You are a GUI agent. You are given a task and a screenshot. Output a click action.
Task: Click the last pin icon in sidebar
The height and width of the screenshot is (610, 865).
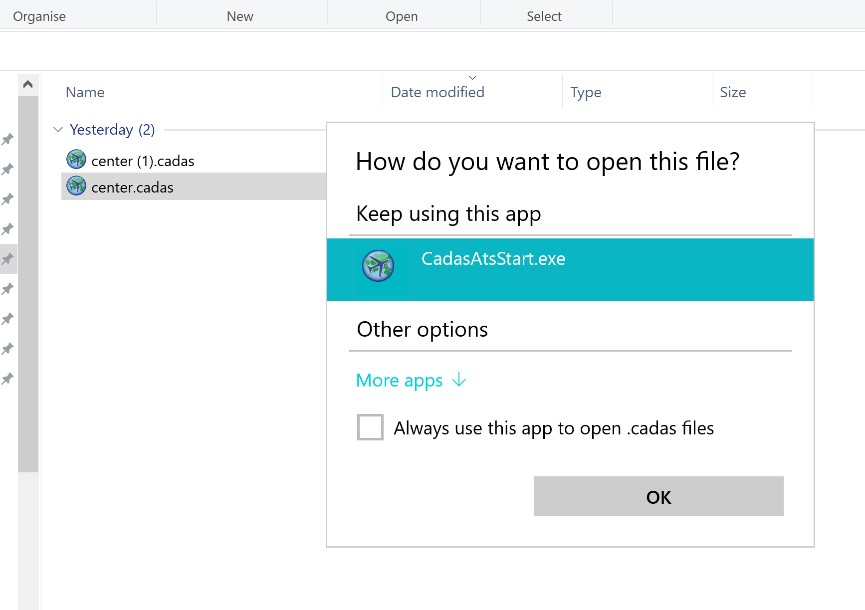[8, 378]
